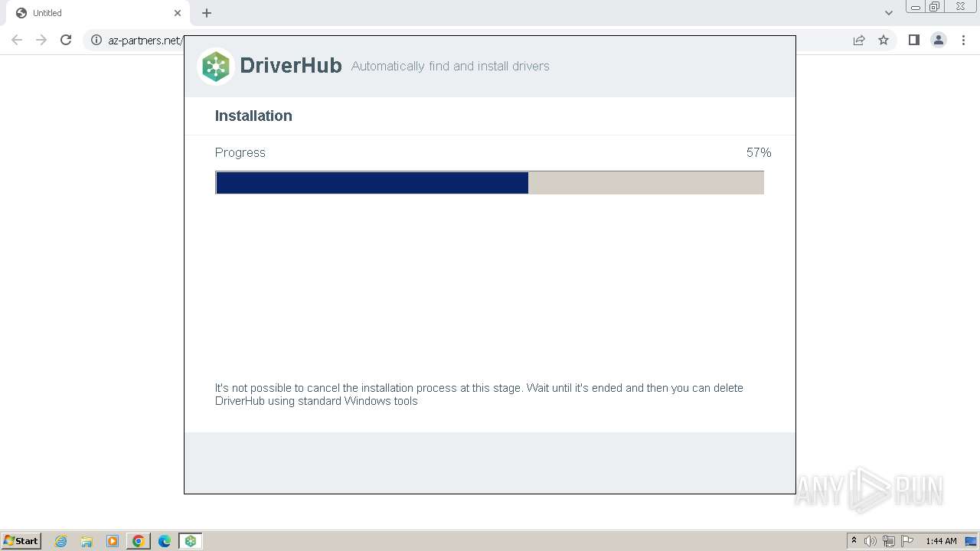Click the cancel installation notice text
This screenshot has width=980, height=551.
point(479,394)
